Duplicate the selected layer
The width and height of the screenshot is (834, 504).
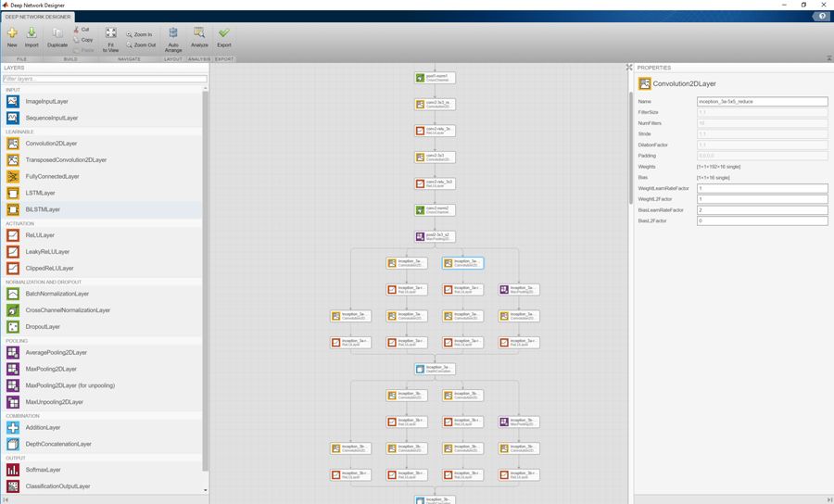[57, 36]
